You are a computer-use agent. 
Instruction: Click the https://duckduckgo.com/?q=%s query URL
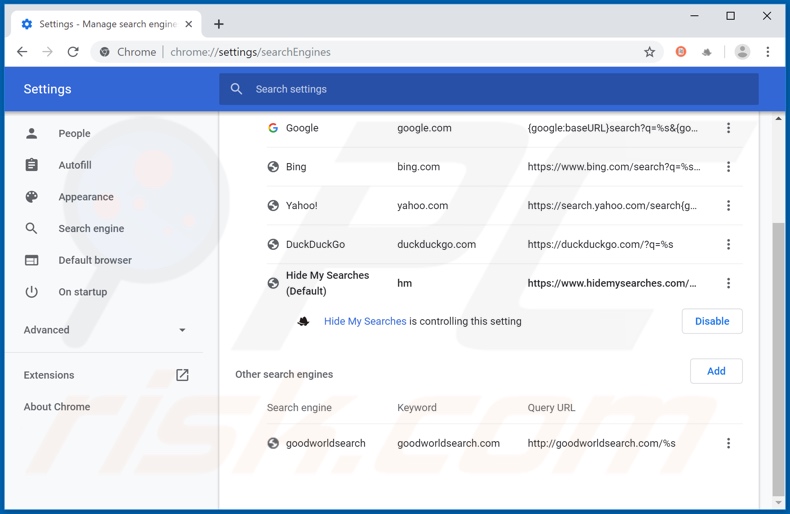tap(600, 244)
